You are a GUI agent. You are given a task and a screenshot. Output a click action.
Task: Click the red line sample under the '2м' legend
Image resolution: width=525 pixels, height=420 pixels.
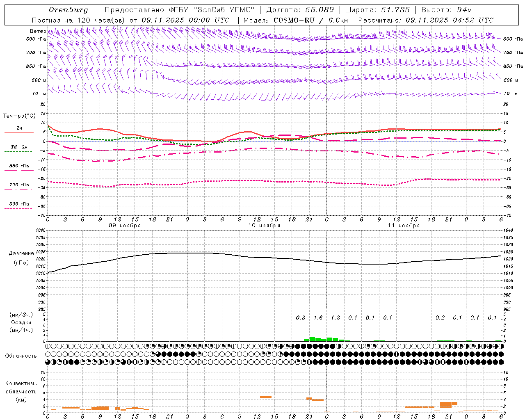[x=19, y=132]
